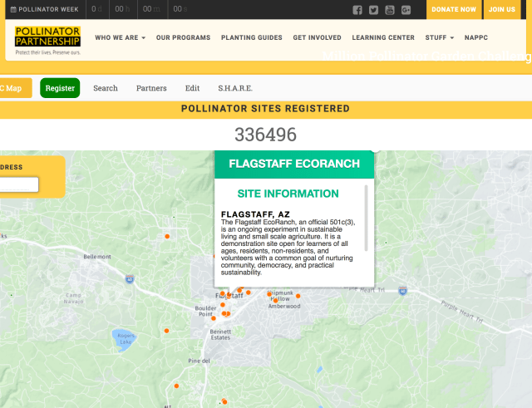
Task: Open the Twitter social icon
Action: 373,10
